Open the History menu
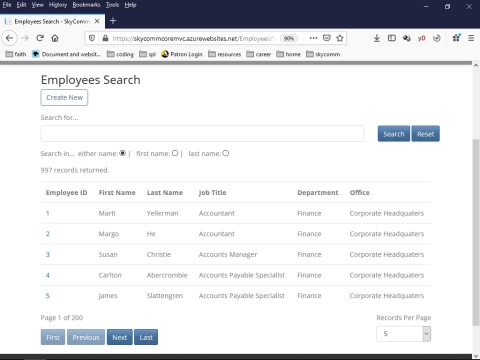The image size is (480, 360). [58, 5]
